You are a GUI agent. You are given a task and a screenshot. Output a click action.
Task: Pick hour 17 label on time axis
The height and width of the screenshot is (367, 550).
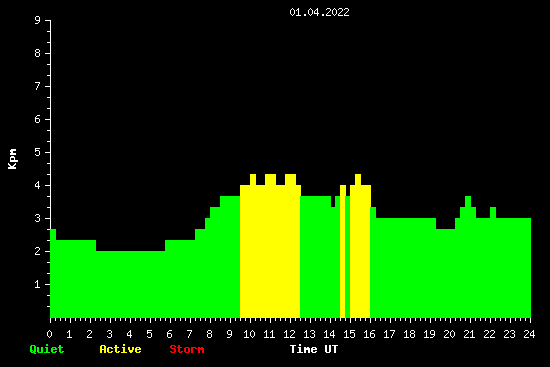pos(389,334)
